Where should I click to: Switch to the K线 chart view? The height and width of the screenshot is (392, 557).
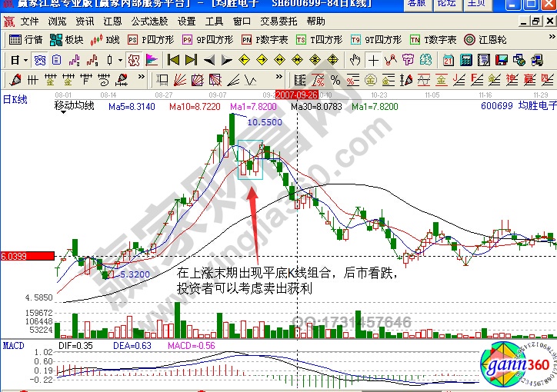[105, 40]
